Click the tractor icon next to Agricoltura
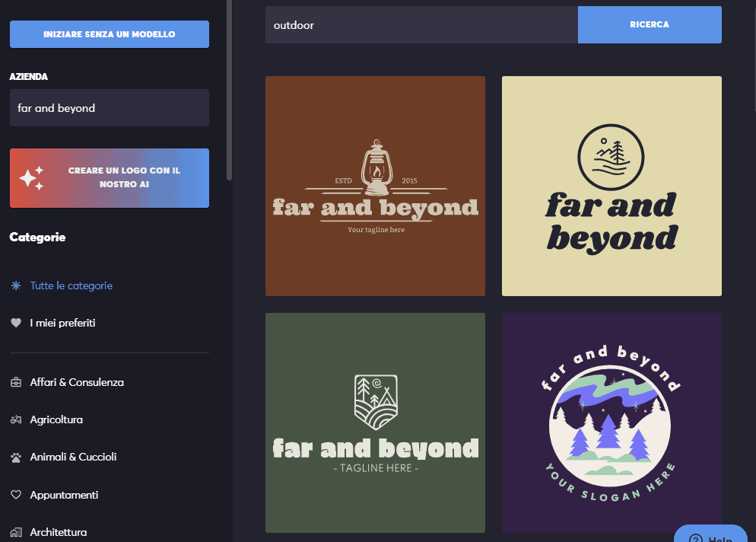This screenshot has height=542, width=756. click(x=16, y=420)
